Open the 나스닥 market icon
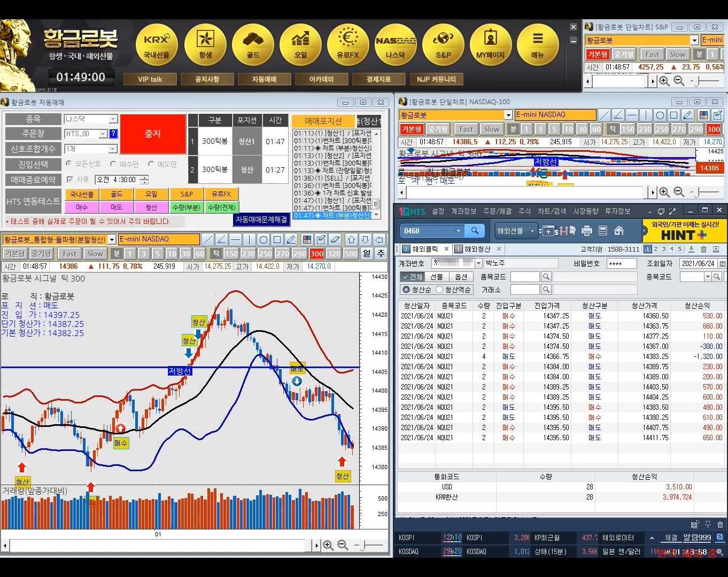 tap(396, 45)
